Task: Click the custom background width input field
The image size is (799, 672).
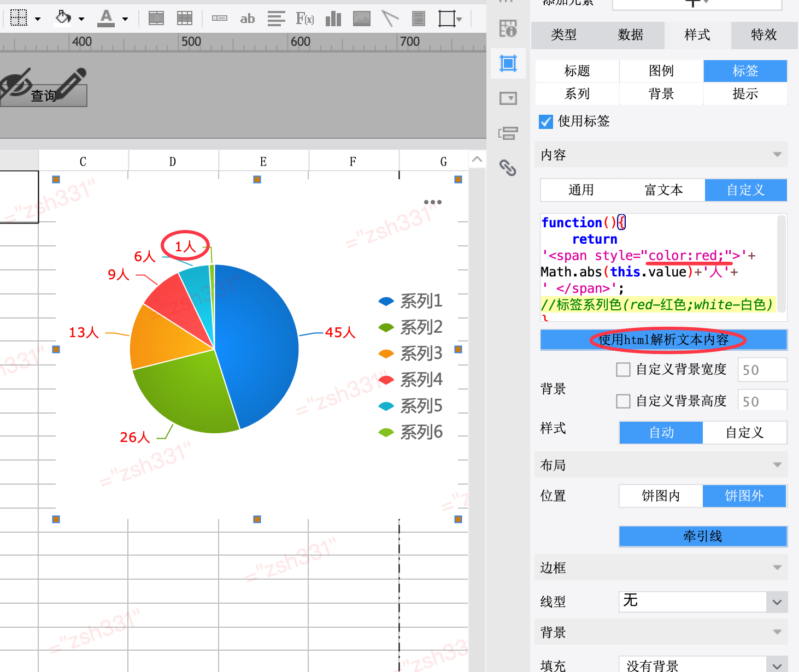Action: tap(762, 370)
